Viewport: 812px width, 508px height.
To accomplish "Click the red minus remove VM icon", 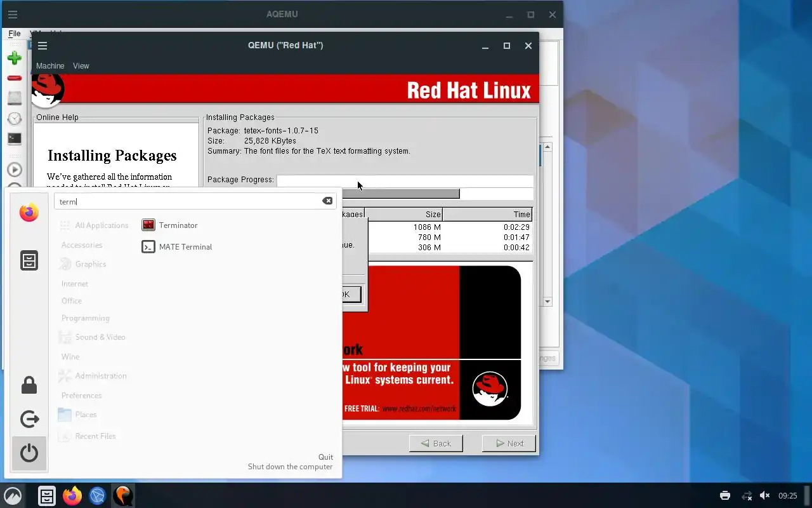I will point(14,78).
